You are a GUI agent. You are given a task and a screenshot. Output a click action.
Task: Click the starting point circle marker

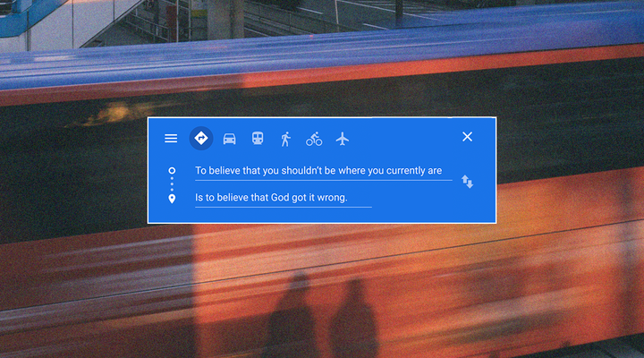coord(172,170)
